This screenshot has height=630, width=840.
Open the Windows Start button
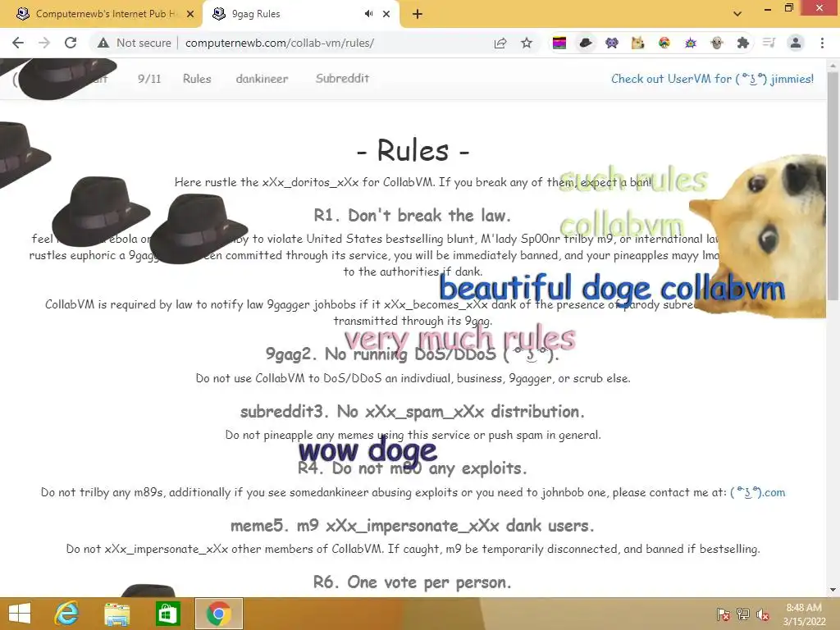(20, 614)
